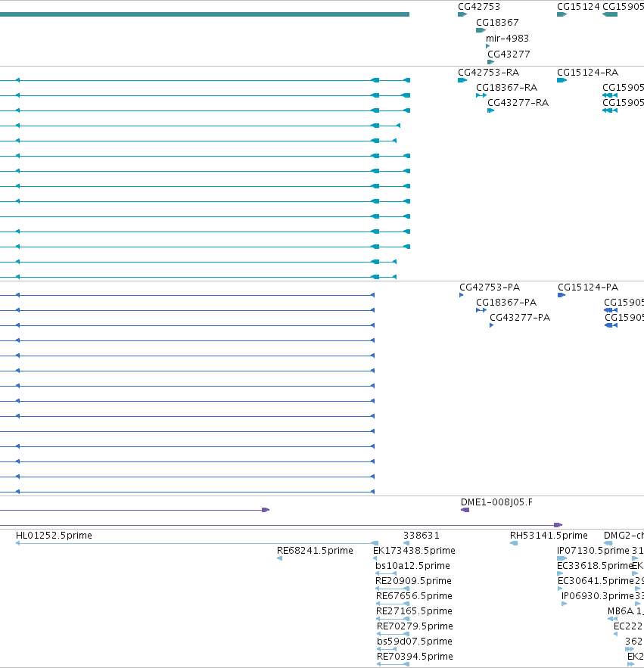Viewport: 644px width, 668px height.
Task: Select EST RE67656.5prime label
Action: tap(414, 595)
